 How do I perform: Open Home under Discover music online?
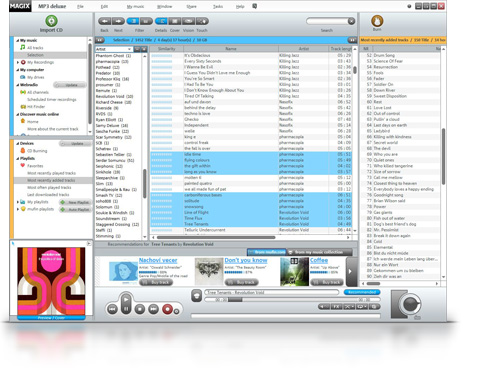point(29,121)
